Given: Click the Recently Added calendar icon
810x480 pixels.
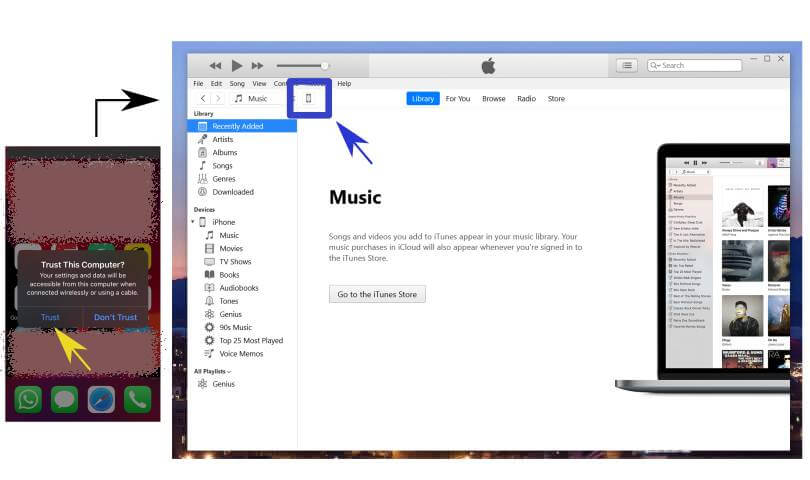Looking at the screenshot, I should coord(202,126).
